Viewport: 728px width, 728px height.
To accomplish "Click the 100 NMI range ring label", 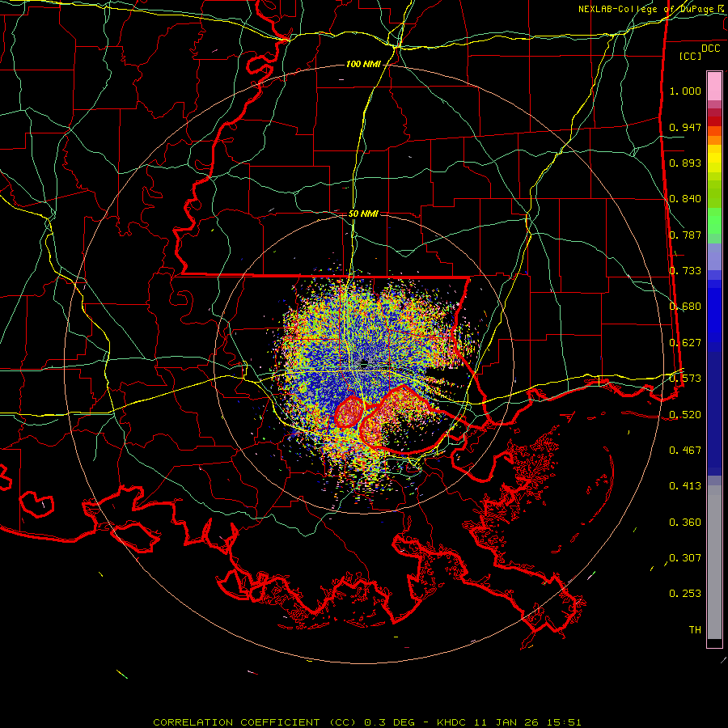I will 363,64.
